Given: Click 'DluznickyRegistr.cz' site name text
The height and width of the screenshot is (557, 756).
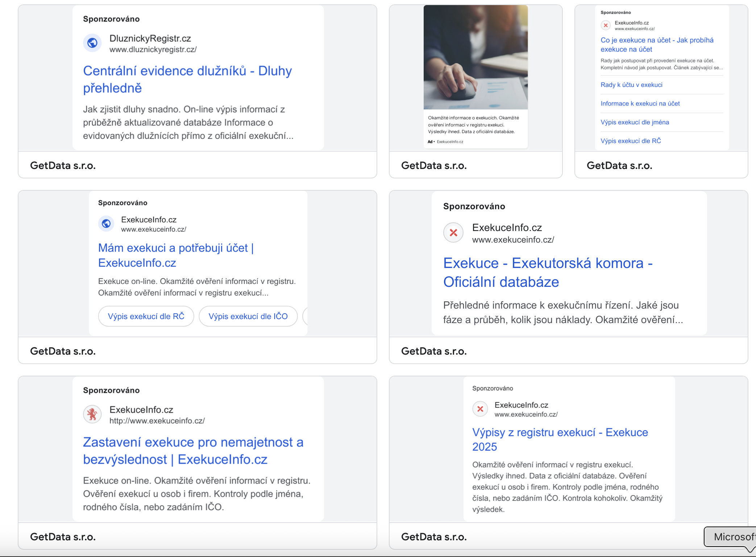Looking at the screenshot, I should 150,38.
